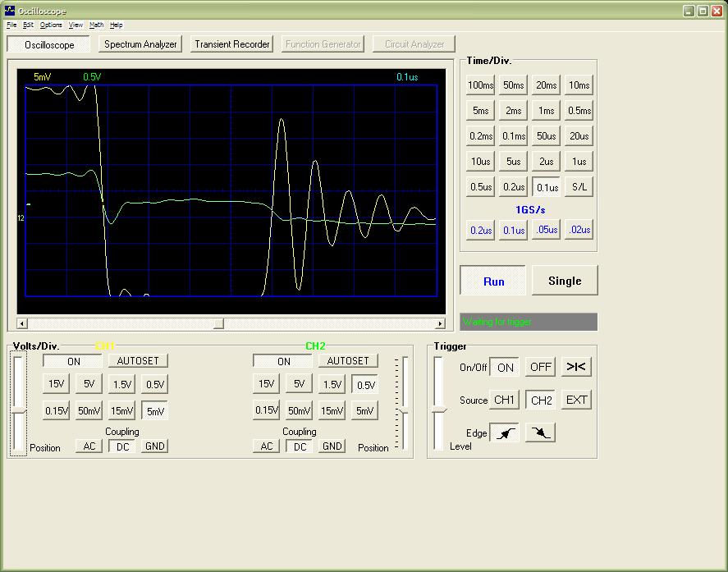Set time base to 100ms
The width and height of the screenshot is (728, 572).
tap(480, 85)
